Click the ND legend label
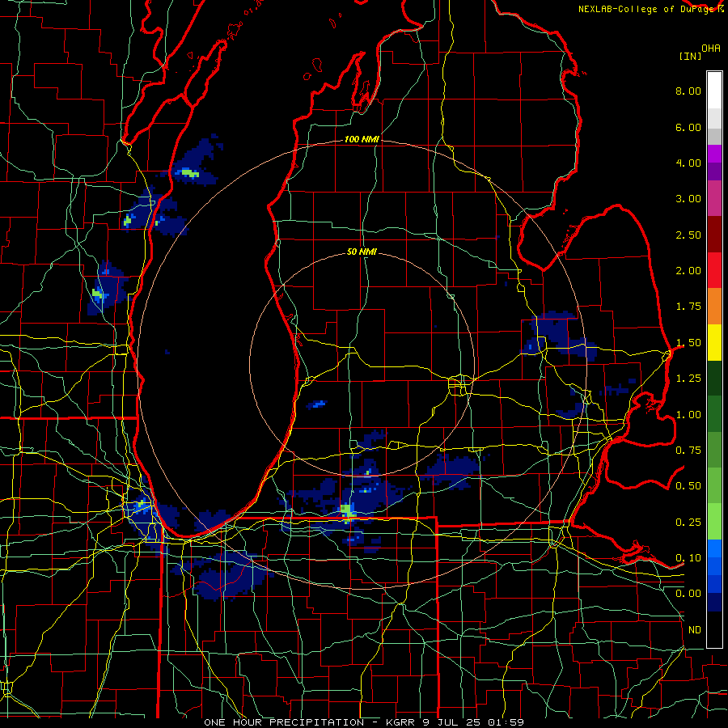 (695, 630)
